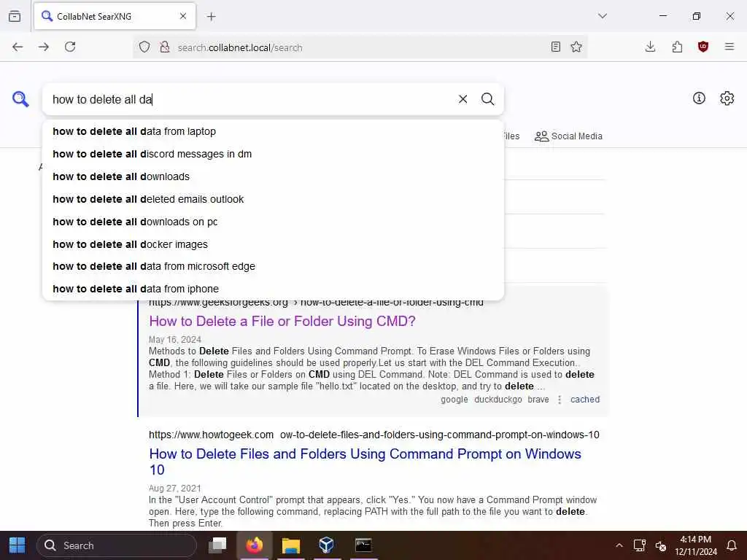The image size is (747, 560).
Task: Submit search with magnifier button
Action: point(487,99)
